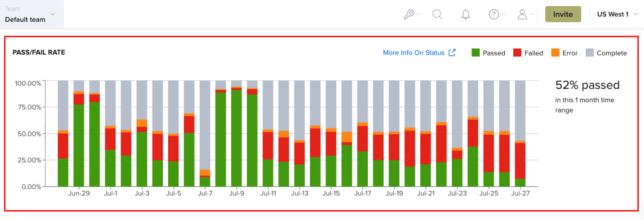Toggle the Error legend entry
Viewport: 644px width, 220px height.
(x=564, y=53)
